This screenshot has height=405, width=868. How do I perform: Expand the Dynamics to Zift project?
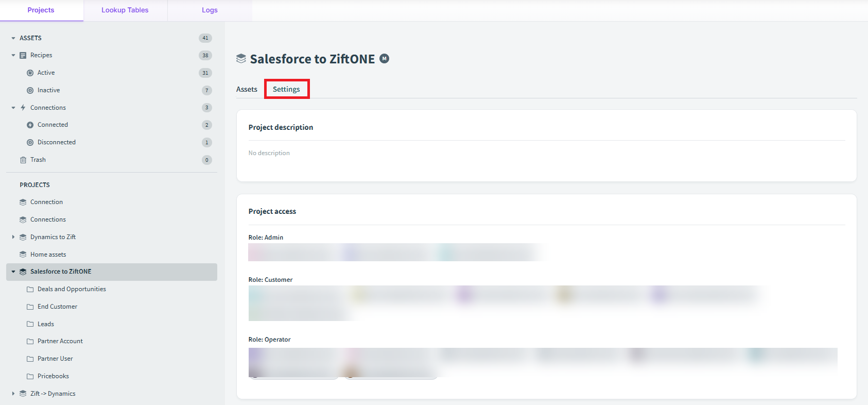coord(13,237)
